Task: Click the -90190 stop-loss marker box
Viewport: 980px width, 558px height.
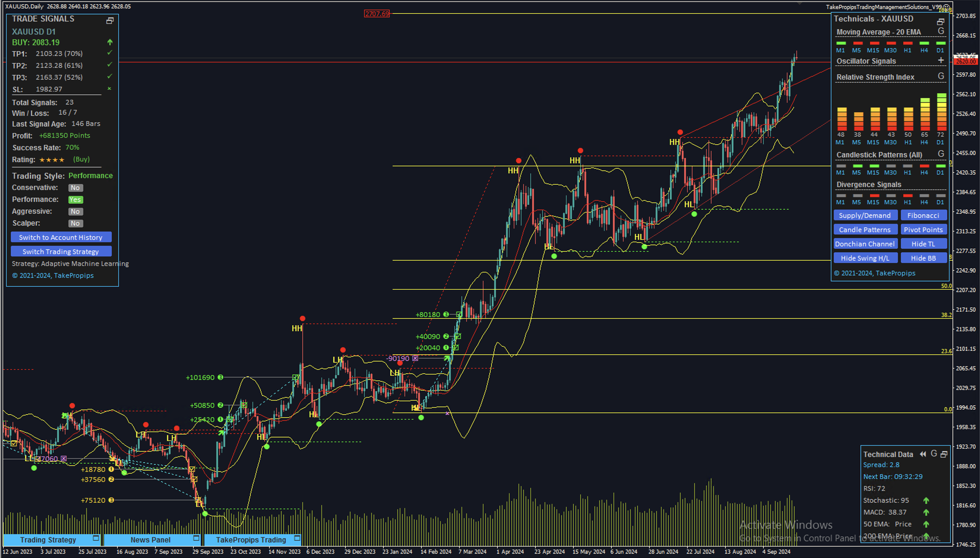Action: click(x=415, y=359)
